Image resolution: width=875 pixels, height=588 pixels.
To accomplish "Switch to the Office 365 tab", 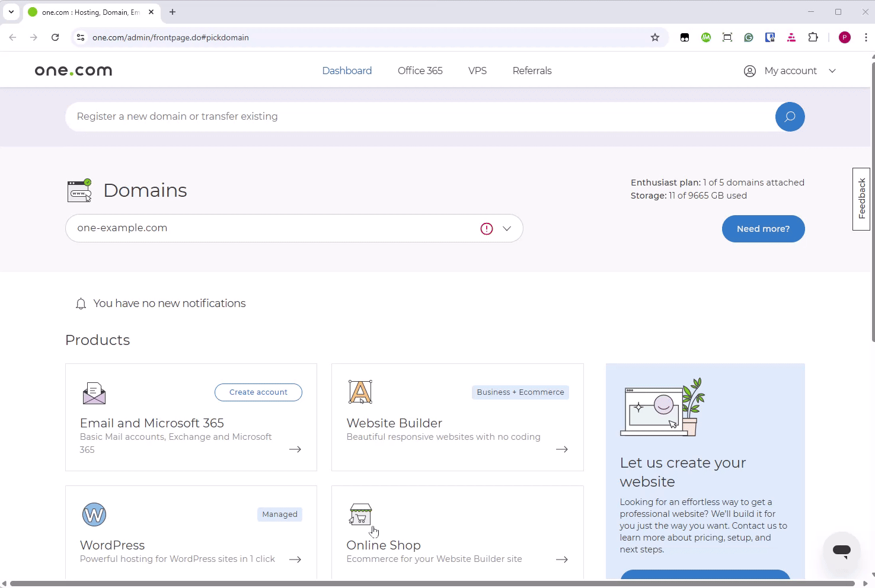I will point(420,71).
